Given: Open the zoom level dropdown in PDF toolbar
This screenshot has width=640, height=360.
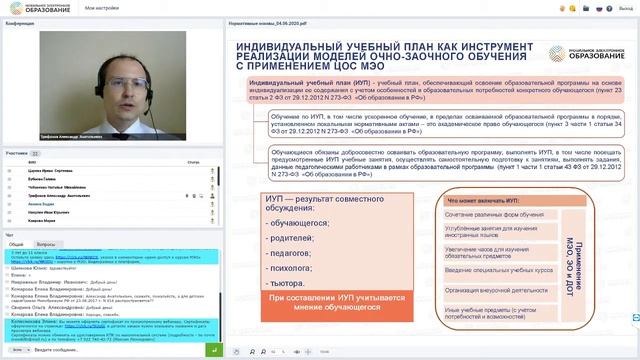Looking at the screenshot, I should pos(325,351).
